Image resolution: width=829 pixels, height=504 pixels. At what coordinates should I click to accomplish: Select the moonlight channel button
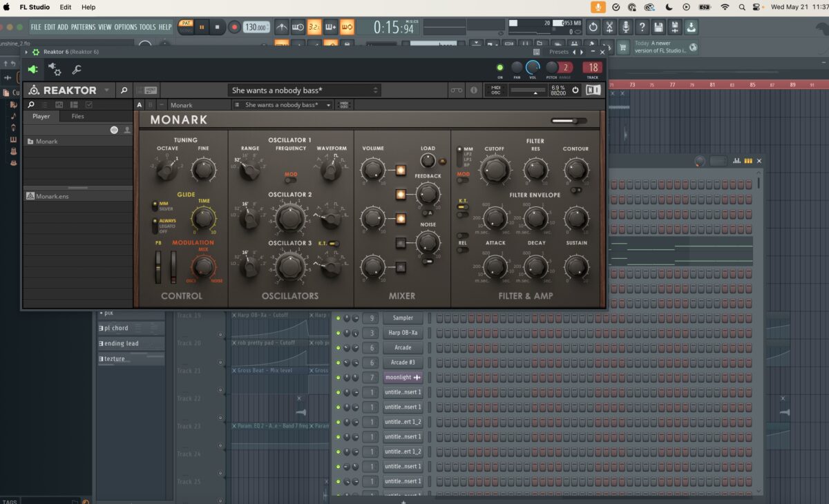(x=403, y=377)
